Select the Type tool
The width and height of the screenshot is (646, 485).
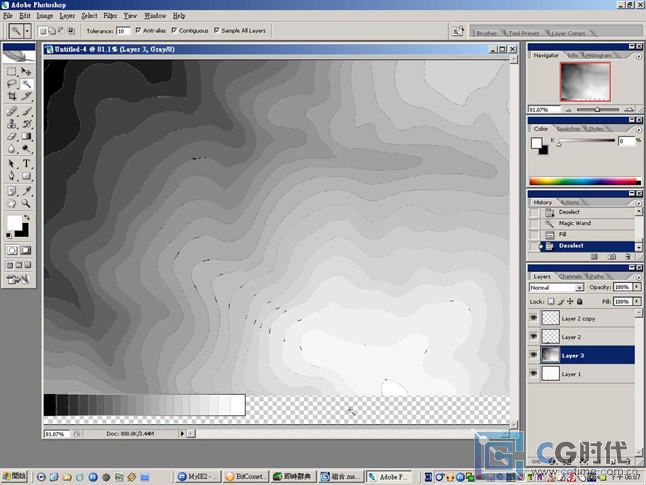pos(26,164)
